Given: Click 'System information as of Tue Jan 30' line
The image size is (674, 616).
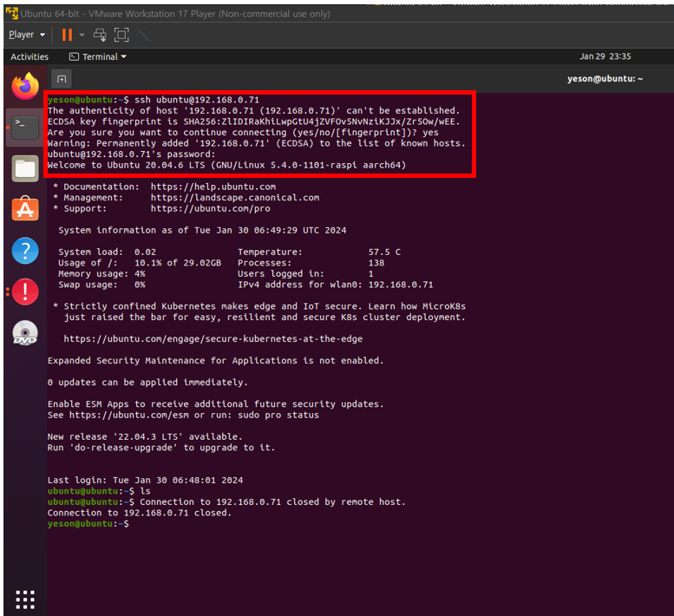Looking at the screenshot, I should click(202, 231).
